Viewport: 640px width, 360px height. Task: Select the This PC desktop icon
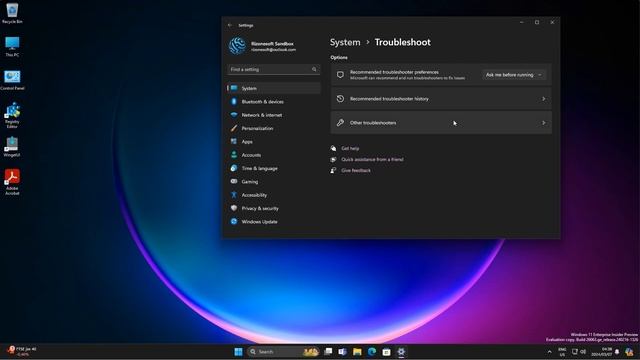12,46
